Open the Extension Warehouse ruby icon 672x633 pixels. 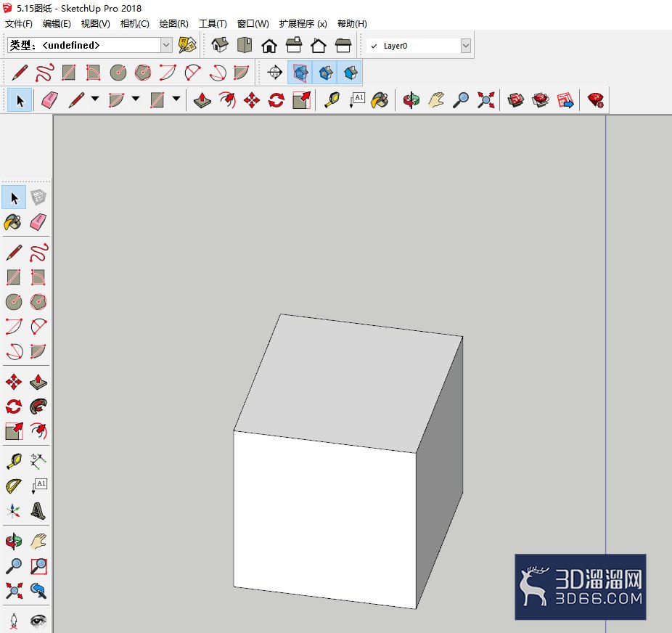[595, 100]
